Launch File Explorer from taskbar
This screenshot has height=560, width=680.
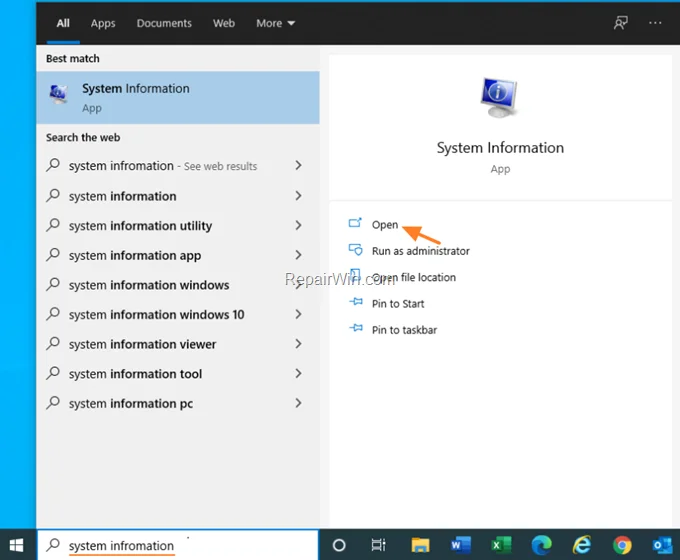420,545
